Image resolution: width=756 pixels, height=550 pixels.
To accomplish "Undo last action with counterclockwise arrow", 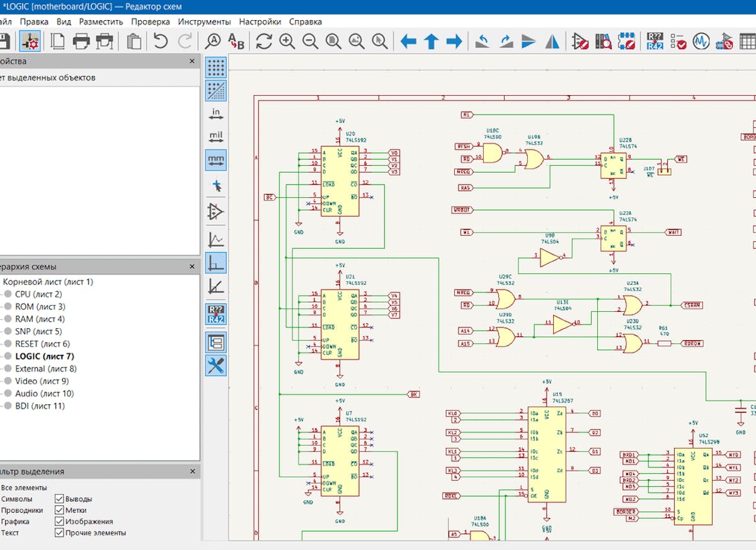I will point(161,42).
